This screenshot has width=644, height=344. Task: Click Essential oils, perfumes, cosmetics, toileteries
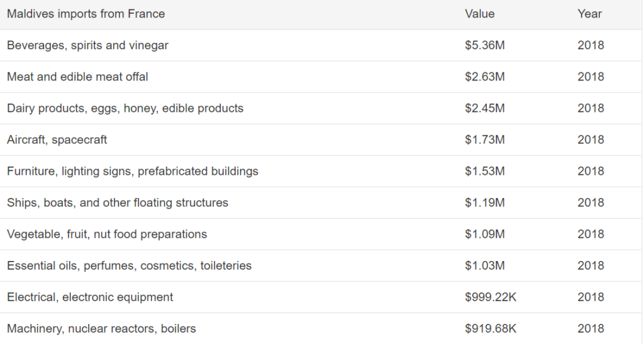tap(129, 265)
